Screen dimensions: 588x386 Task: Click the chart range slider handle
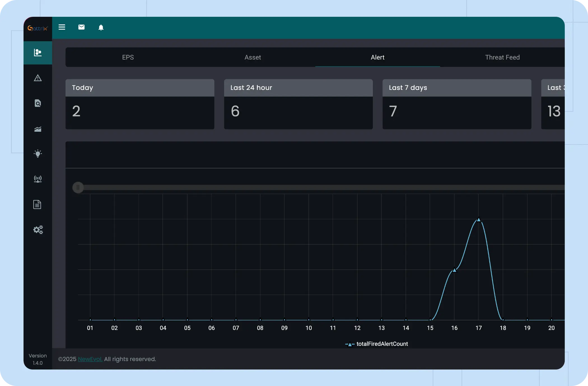(78, 187)
